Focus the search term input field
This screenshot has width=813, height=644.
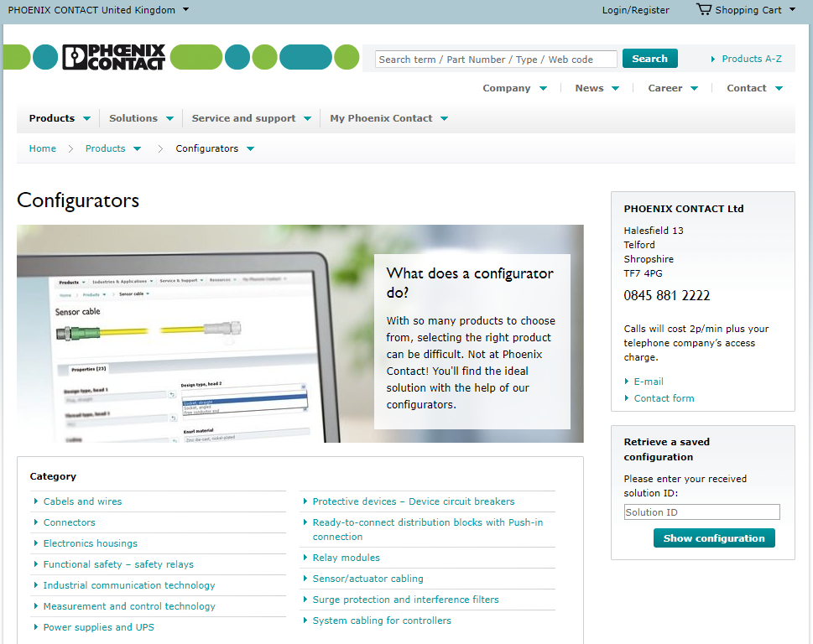pyautogui.click(x=496, y=60)
